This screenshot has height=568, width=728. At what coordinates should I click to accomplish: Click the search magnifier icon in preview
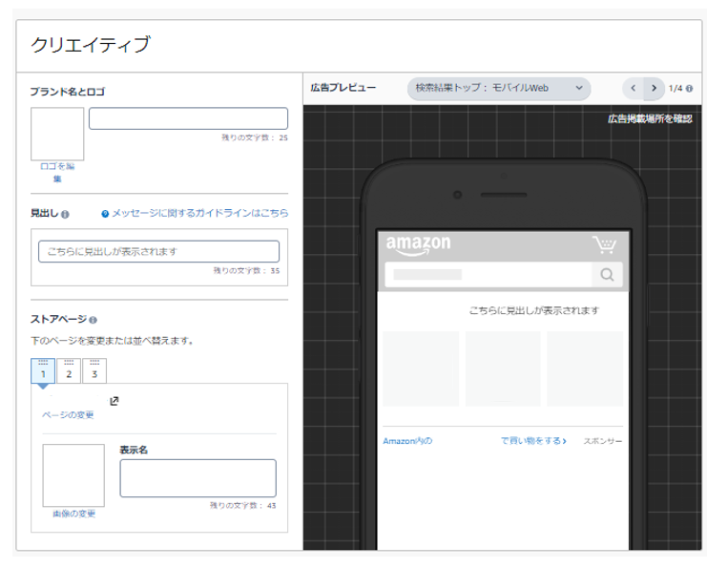[x=607, y=275]
